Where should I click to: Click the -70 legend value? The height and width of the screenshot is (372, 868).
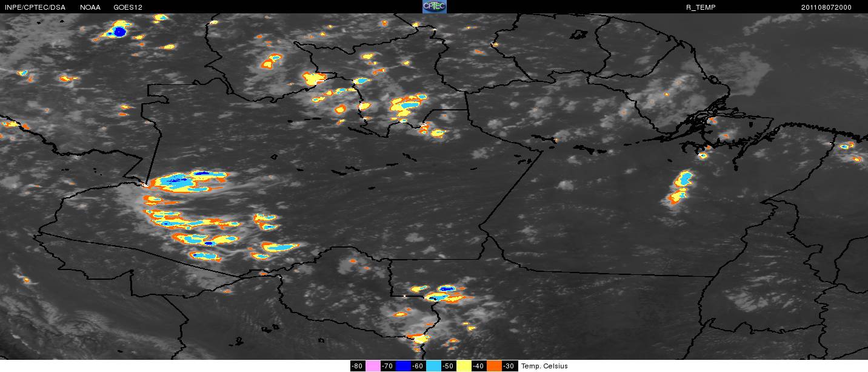(x=387, y=366)
